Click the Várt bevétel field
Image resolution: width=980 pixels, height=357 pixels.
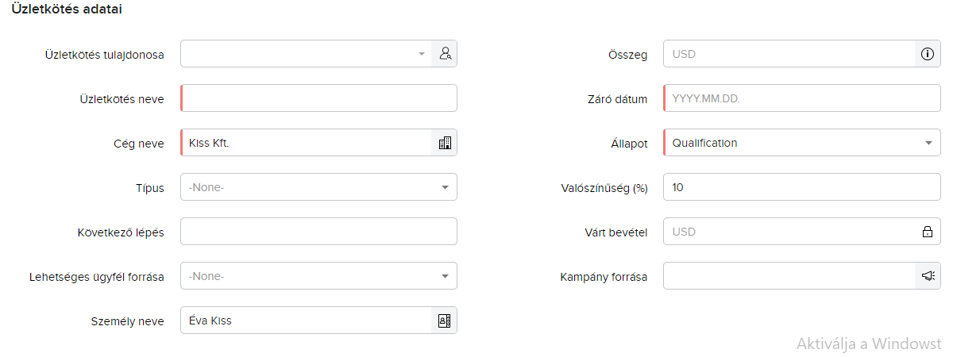(788, 232)
